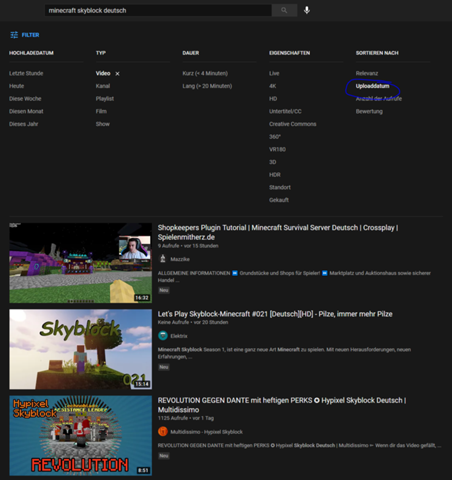Open Shopkeepers Plugin Tutorial video title
The height and width of the screenshot is (480, 452).
pos(278,232)
